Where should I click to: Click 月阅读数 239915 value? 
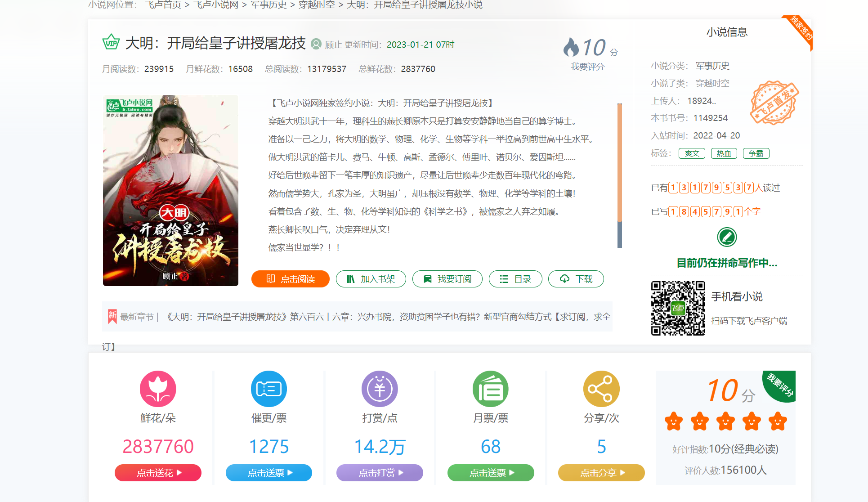(x=159, y=69)
